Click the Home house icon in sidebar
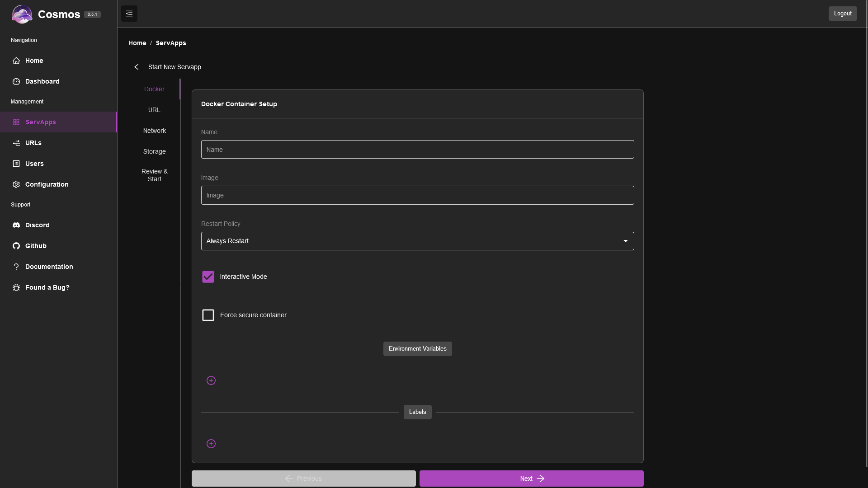 [x=16, y=61]
